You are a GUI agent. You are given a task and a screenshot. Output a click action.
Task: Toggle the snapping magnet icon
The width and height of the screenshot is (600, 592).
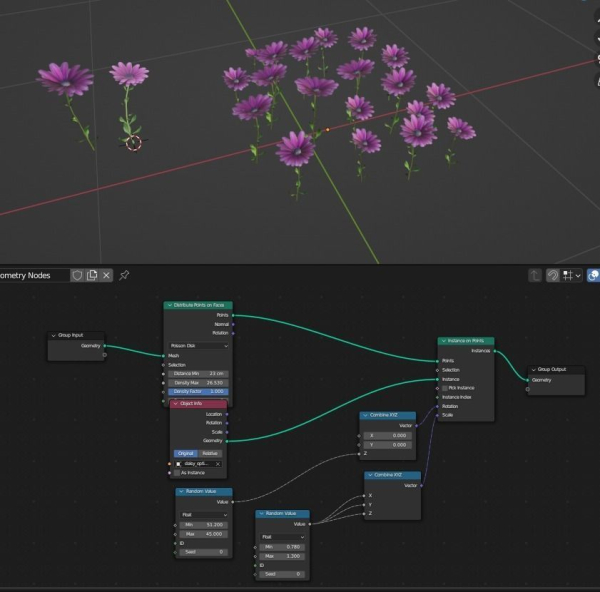tap(553, 275)
